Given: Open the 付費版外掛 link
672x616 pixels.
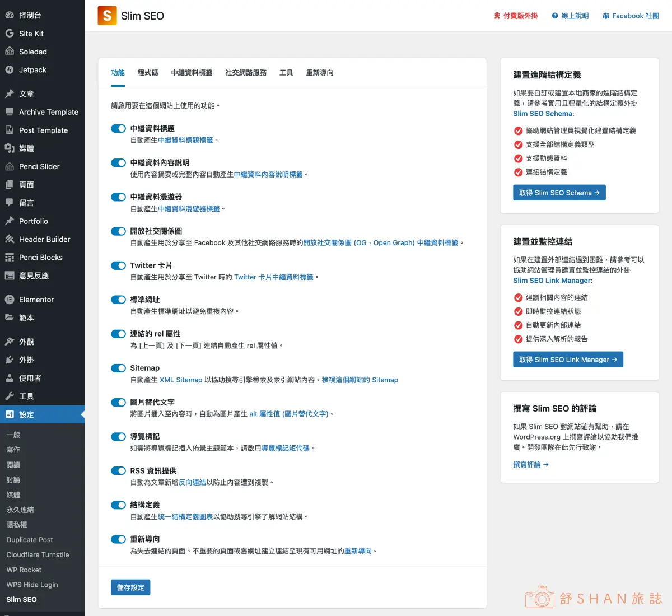Looking at the screenshot, I should 516,16.
